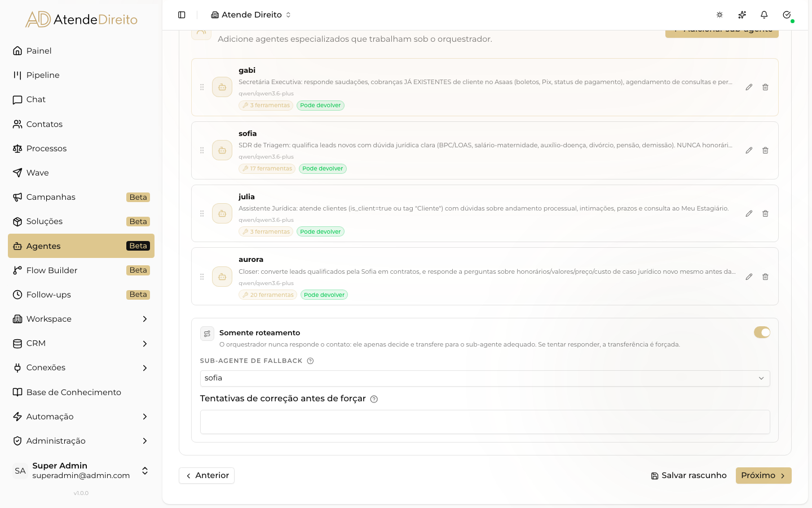Open the fallback sub-agent dropdown
812x508 pixels.
[485, 379]
